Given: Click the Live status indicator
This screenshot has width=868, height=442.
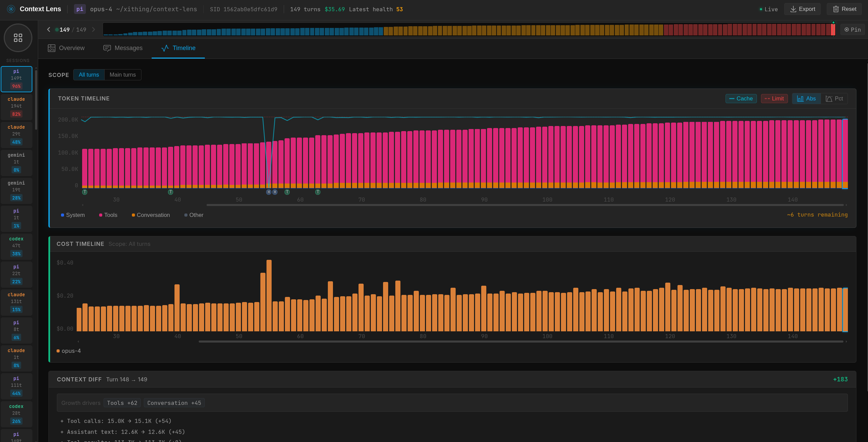Looking at the screenshot, I should pos(768,9).
